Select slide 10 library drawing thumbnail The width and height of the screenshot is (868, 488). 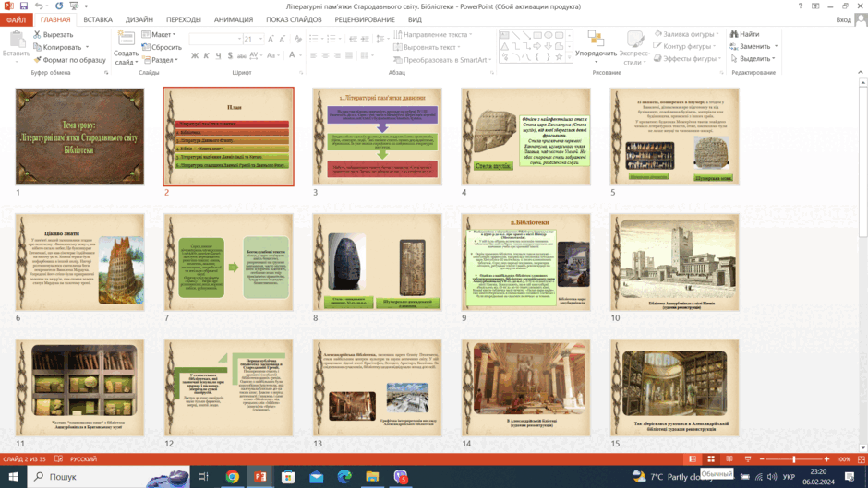point(674,262)
